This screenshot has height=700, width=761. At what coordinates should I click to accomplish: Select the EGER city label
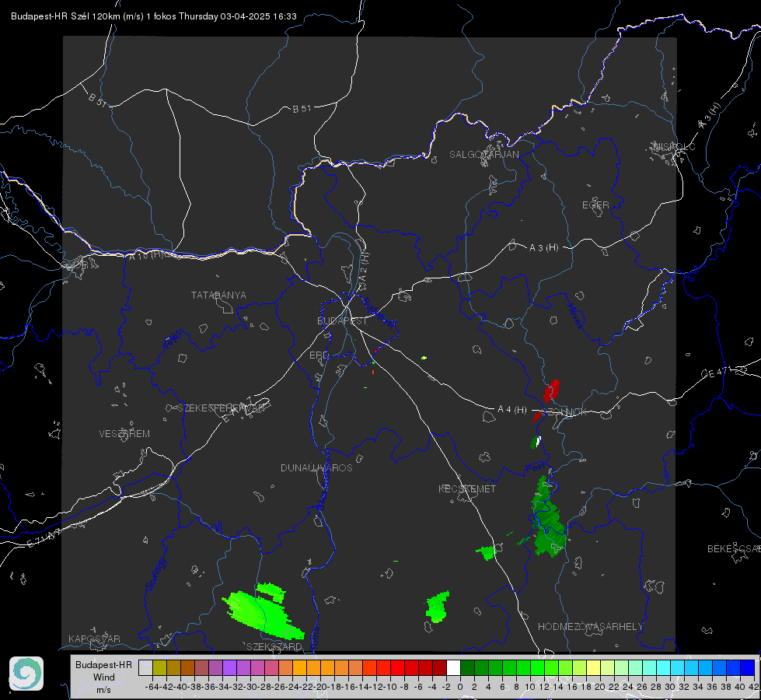[x=595, y=205]
